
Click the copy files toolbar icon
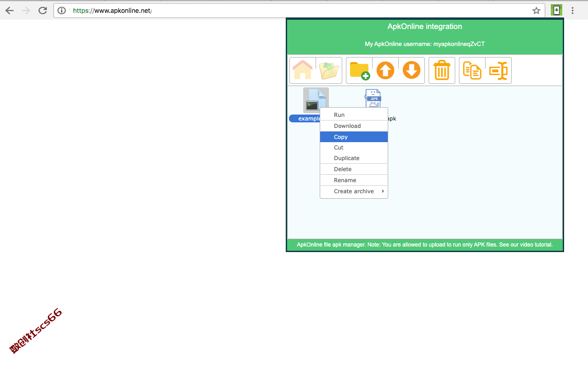[x=472, y=70]
